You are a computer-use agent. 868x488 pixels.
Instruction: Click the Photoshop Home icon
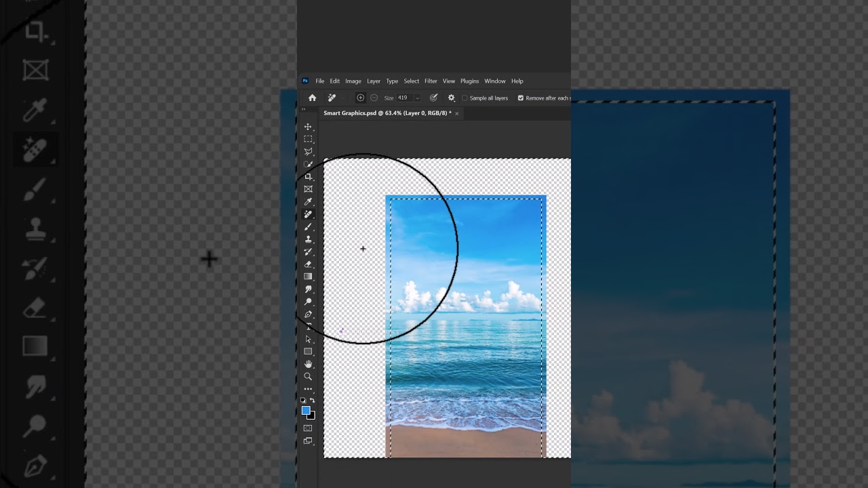312,98
